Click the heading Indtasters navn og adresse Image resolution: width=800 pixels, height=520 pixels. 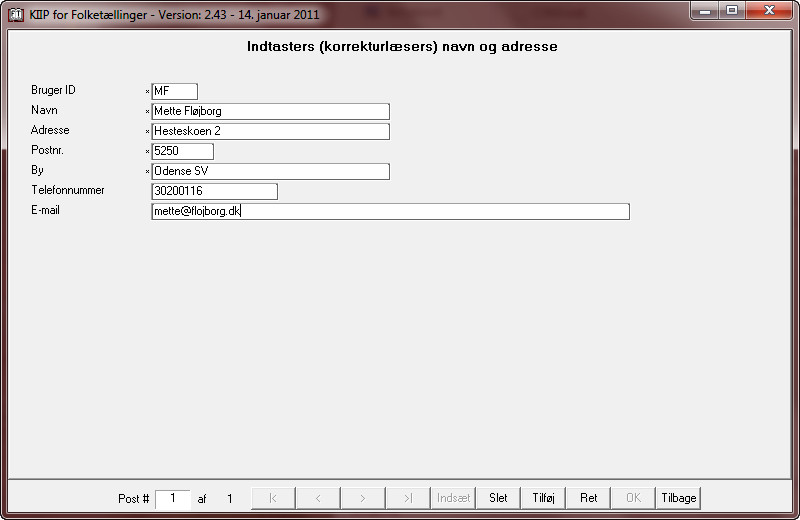[x=402, y=46]
